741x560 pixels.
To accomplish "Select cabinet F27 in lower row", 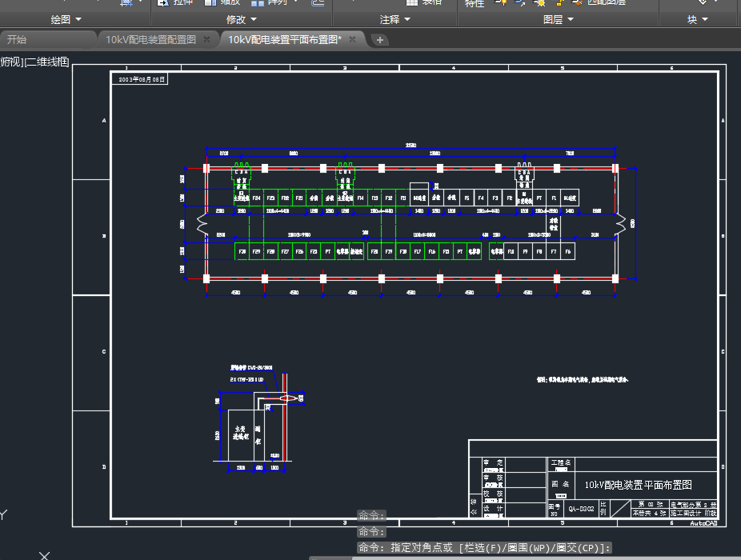I will (x=285, y=251).
